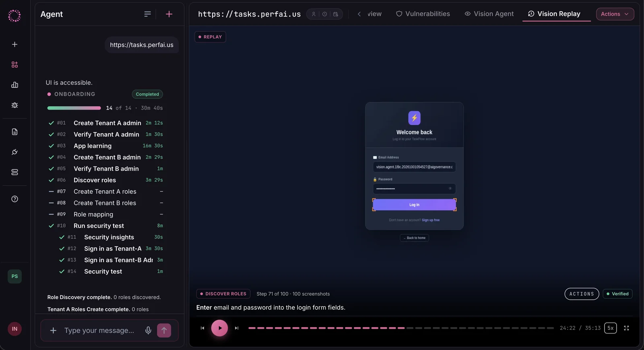Viewport: 644px width, 350px height.
Task: Select step #06 Discover roles
Action: point(105,180)
